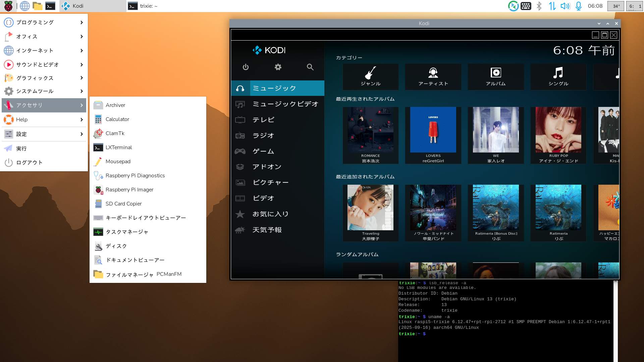Open Raspberry Pi Imager menu entry
The image size is (644, 362).
[x=129, y=190]
